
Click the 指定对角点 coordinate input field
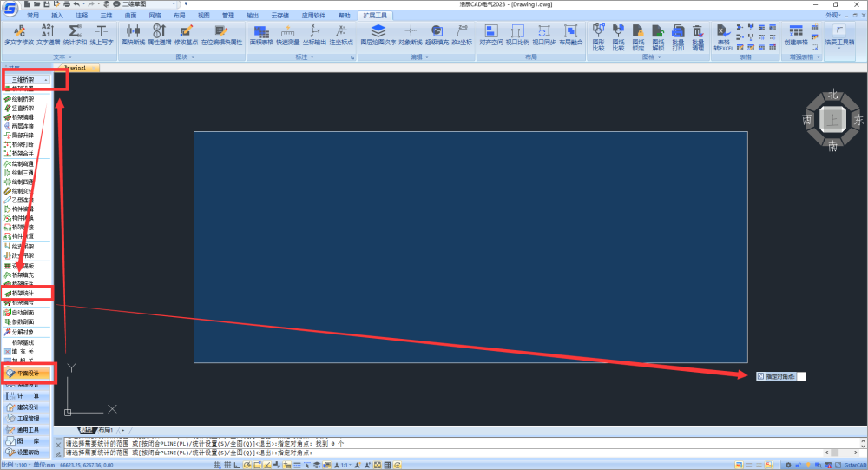[x=800, y=376]
